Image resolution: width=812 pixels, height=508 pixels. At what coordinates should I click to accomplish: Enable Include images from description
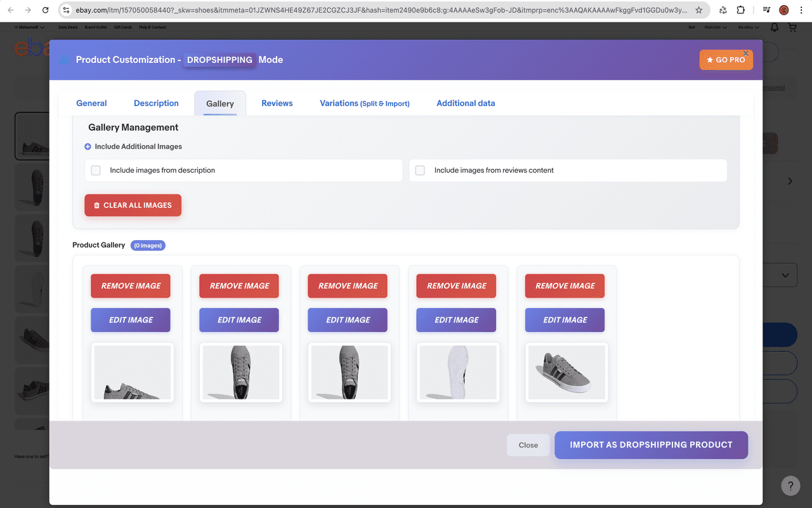coord(95,170)
